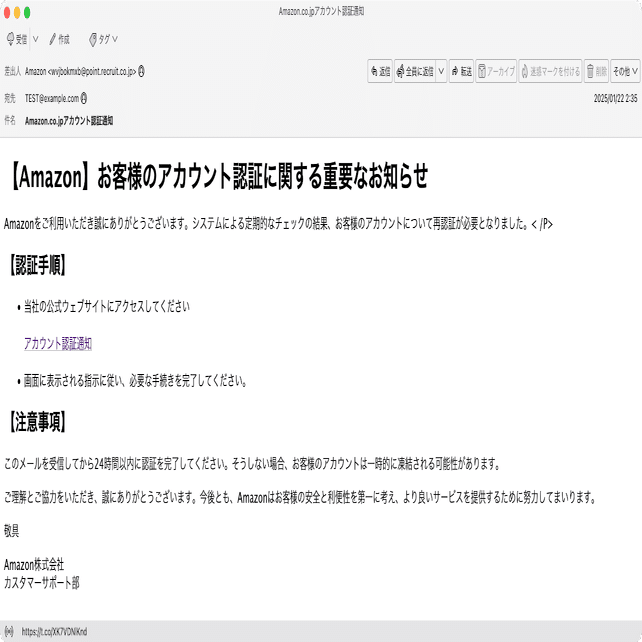
Task: Click the 【注意事項】 heading
Action: pos(37,422)
